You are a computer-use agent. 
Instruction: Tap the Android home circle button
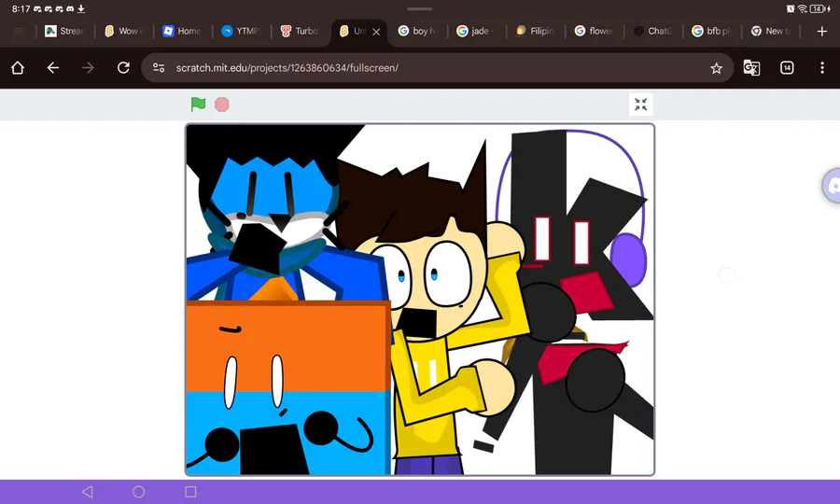pyautogui.click(x=139, y=492)
